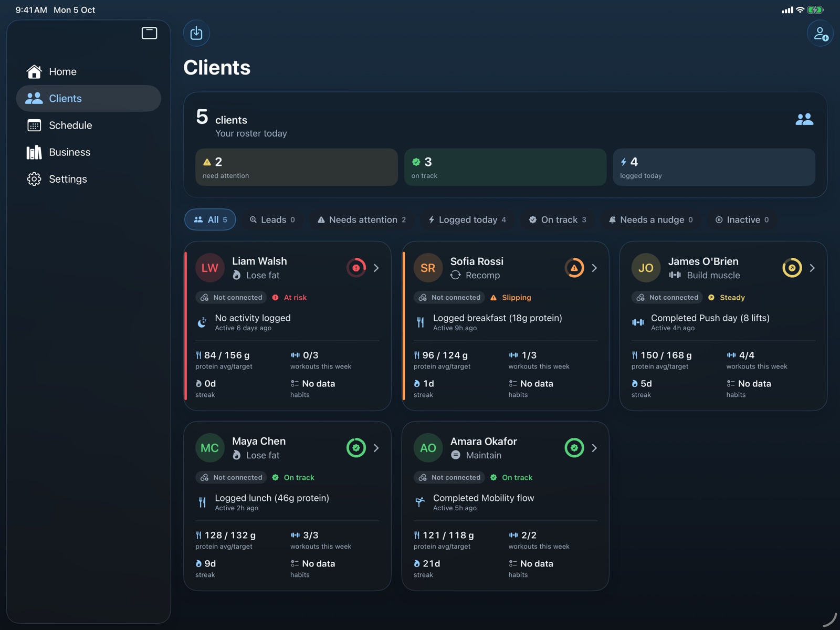Expand Maya Chen's card chevron

pyautogui.click(x=376, y=448)
